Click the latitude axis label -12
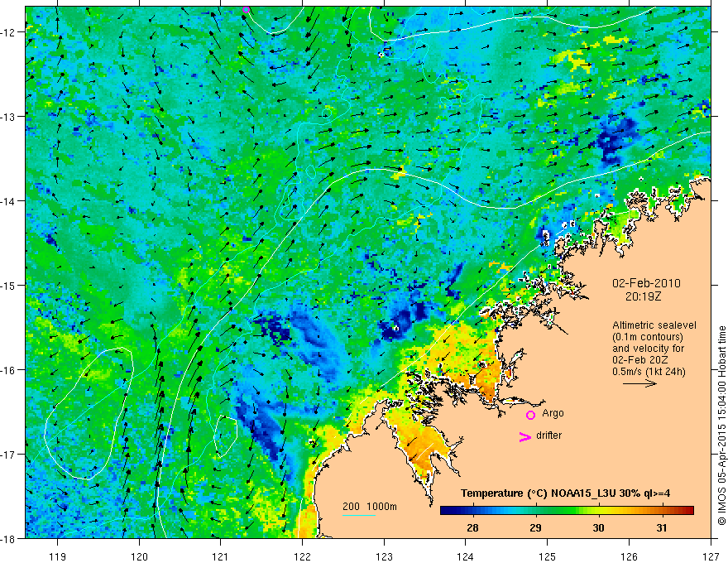 [8, 32]
